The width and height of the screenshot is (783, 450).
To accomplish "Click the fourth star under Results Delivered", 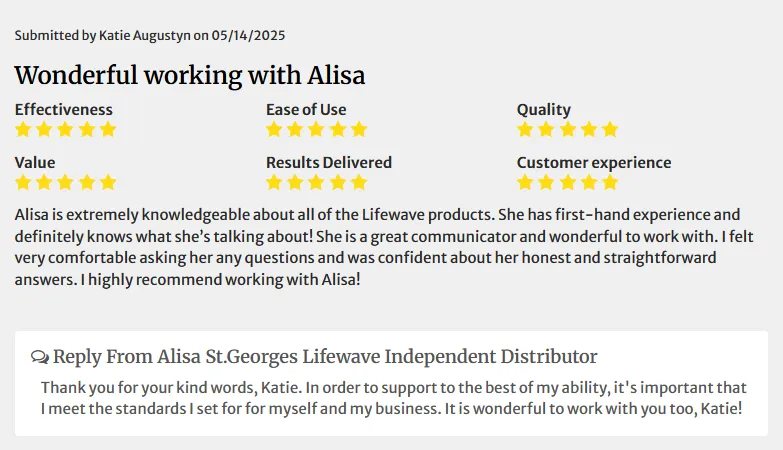I will click(338, 183).
